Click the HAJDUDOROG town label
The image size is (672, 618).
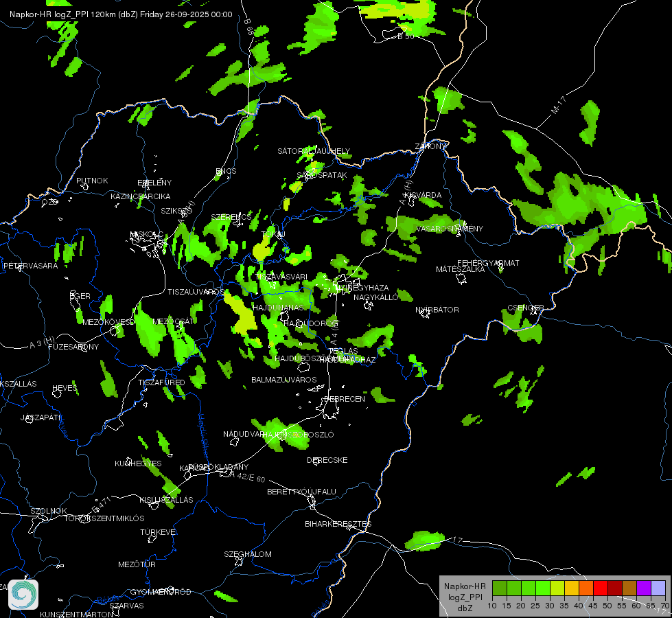pyautogui.click(x=311, y=323)
